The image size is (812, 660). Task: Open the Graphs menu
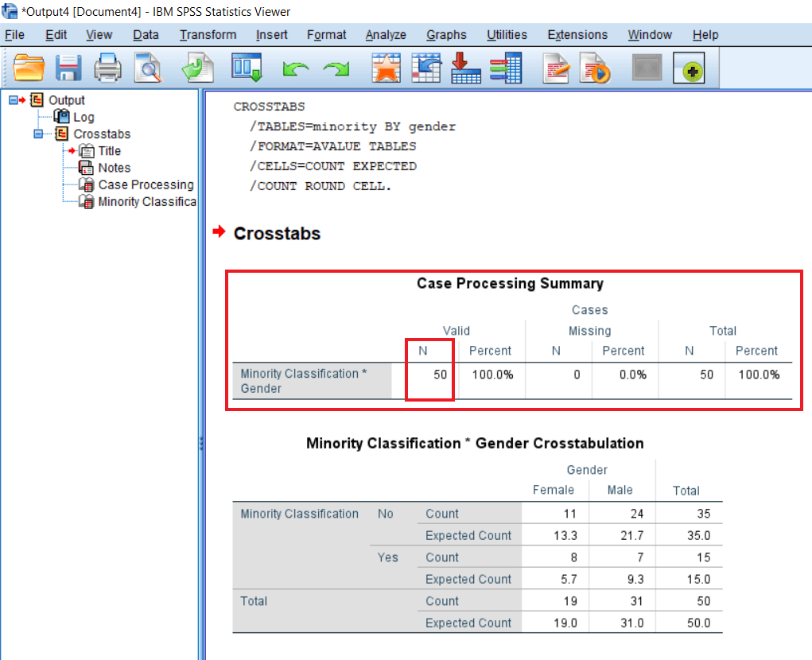pos(446,35)
